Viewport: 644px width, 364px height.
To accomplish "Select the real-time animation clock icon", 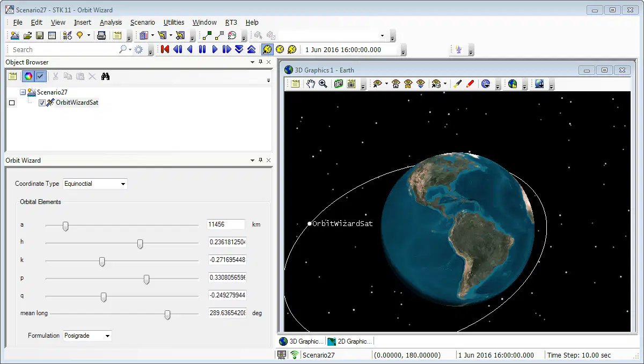I will (280, 49).
